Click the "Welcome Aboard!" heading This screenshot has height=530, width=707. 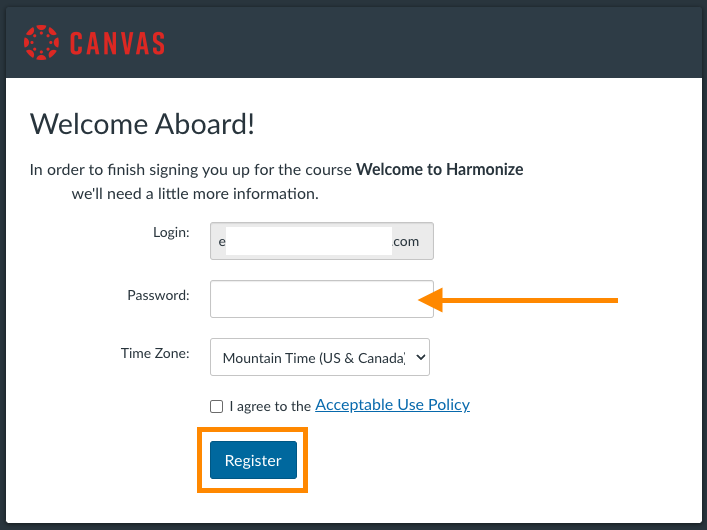tap(142, 124)
